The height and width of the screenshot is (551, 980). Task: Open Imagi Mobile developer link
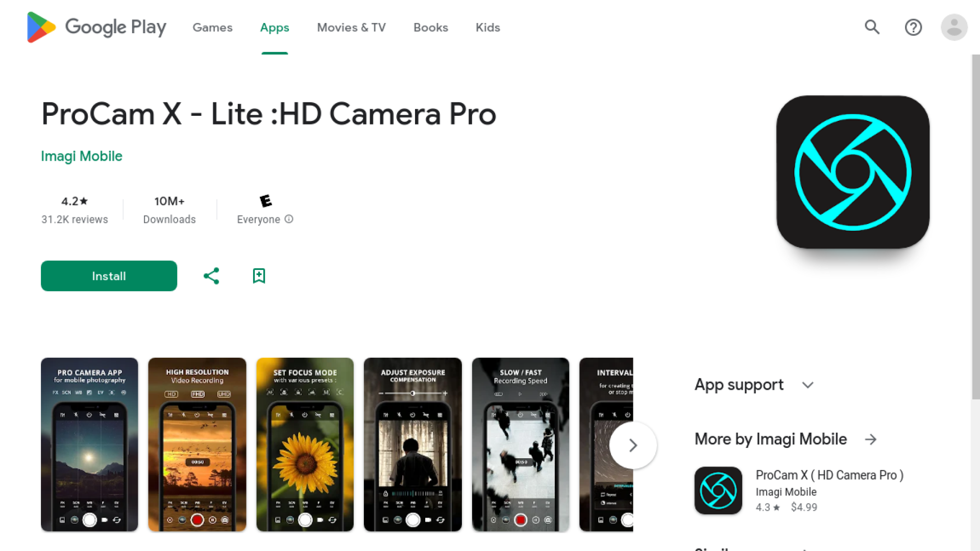(82, 156)
